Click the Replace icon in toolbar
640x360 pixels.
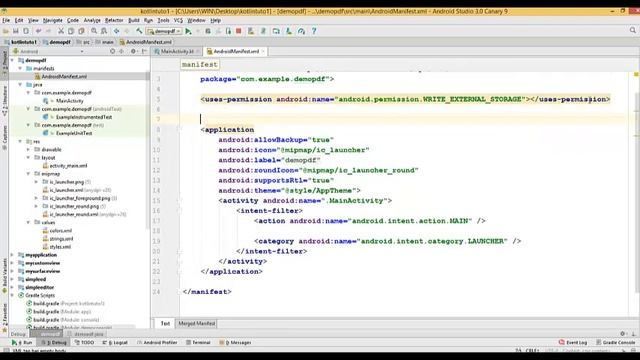point(104,31)
